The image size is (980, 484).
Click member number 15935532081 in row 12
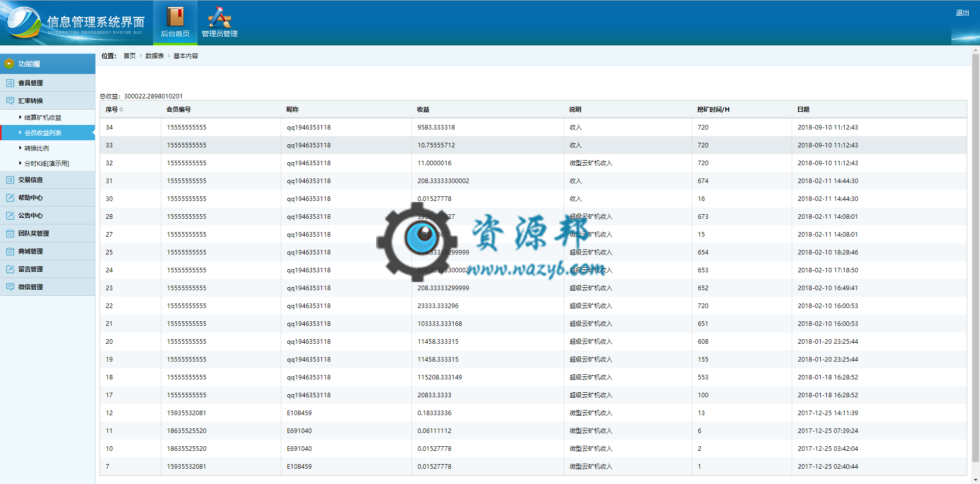pyautogui.click(x=187, y=413)
